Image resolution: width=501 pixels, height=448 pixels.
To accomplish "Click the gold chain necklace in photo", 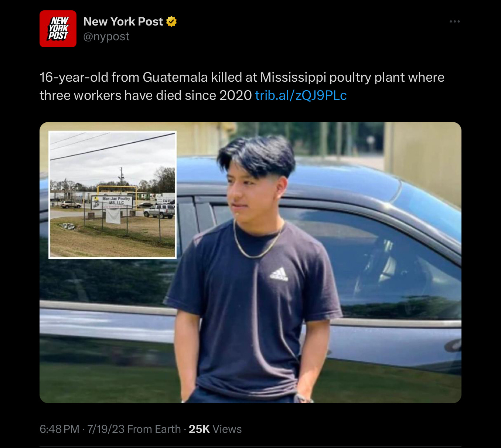I will tap(258, 240).
